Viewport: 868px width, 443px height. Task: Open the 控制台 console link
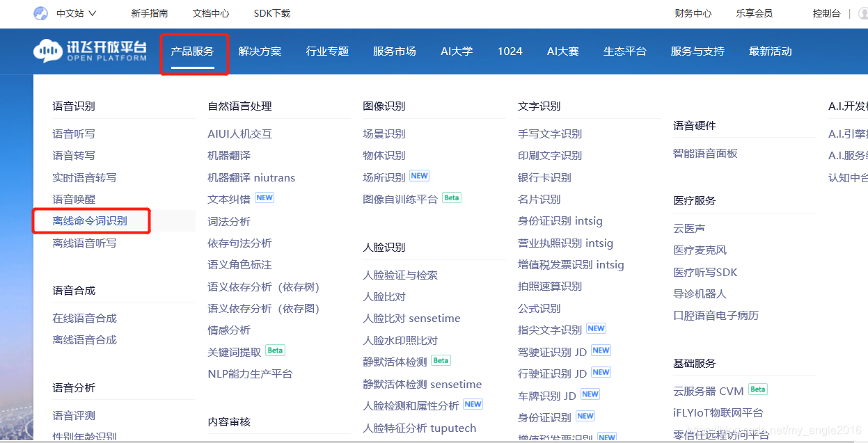coord(827,13)
